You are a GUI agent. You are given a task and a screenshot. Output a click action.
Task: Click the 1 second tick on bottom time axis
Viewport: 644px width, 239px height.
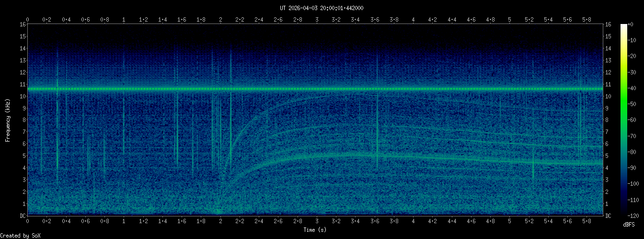pos(124,222)
